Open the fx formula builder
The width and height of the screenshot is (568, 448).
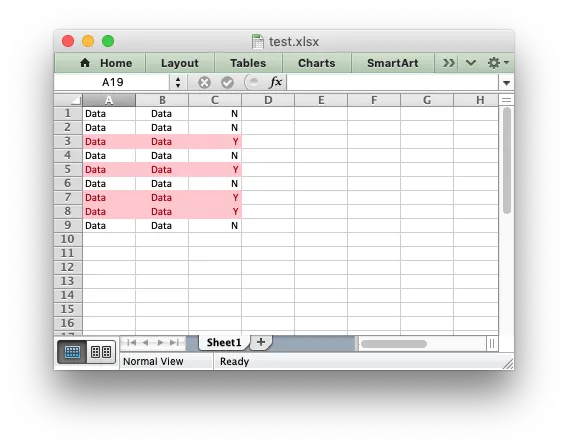click(x=276, y=82)
